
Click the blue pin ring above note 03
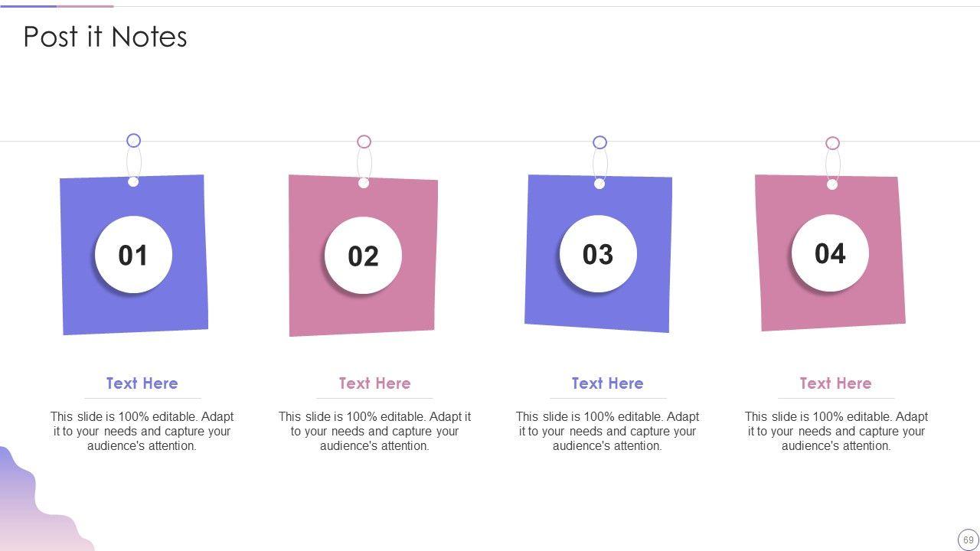pyautogui.click(x=599, y=142)
